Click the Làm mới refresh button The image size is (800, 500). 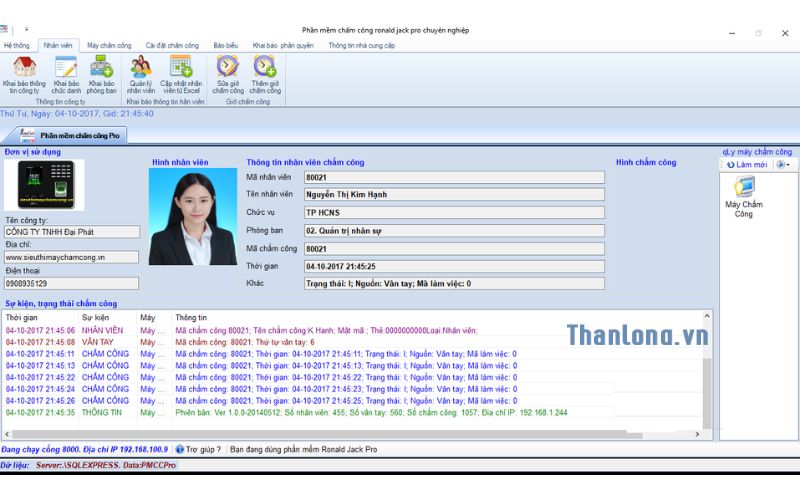[747, 165]
